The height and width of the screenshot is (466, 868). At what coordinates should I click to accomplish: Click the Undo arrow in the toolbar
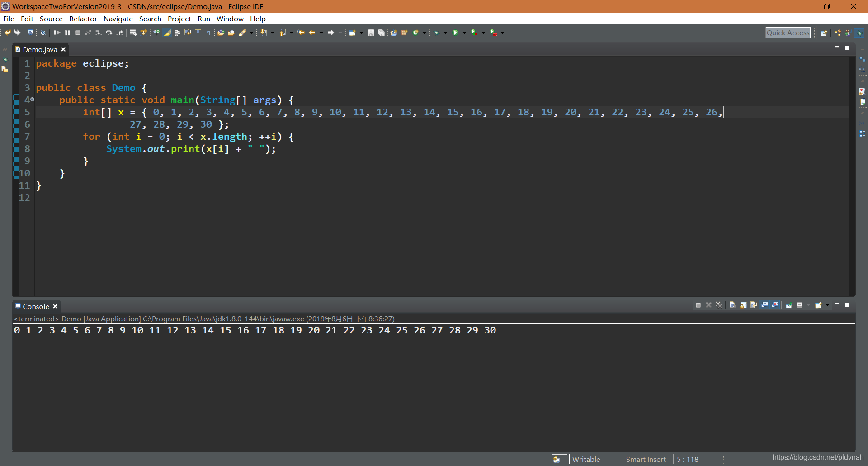[7, 33]
